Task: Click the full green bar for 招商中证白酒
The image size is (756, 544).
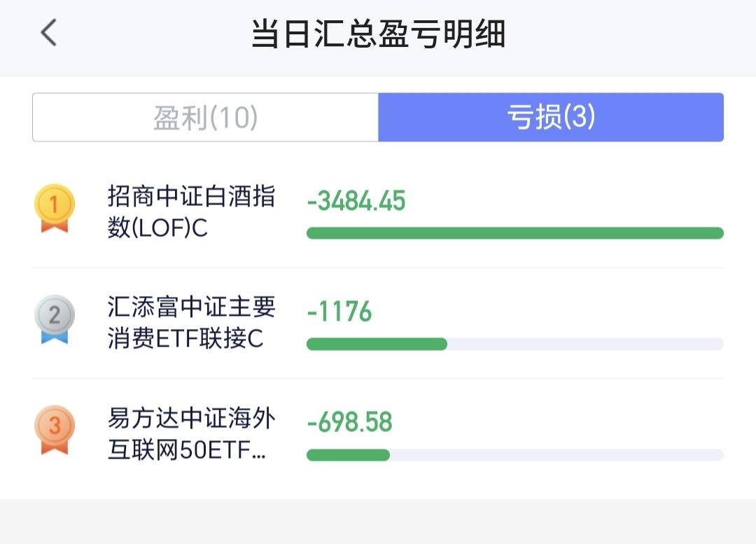Action: click(515, 233)
